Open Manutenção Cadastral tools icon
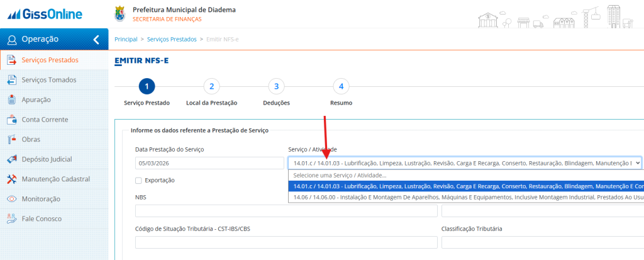Screen dimensions: 644x260 pyautogui.click(x=11, y=179)
